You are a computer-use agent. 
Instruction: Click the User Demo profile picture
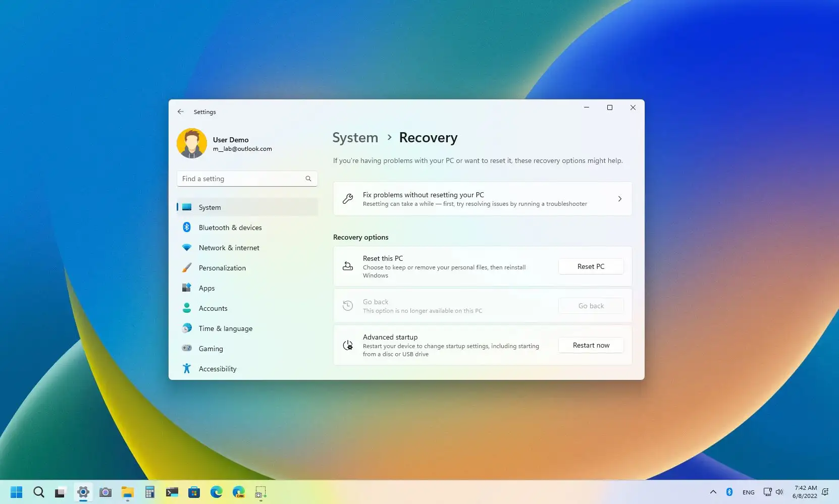pos(192,143)
